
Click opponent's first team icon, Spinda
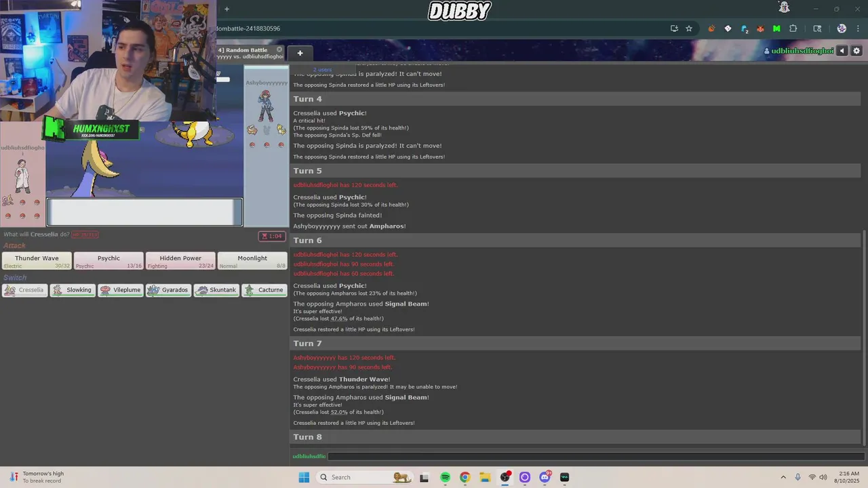(x=252, y=130)
